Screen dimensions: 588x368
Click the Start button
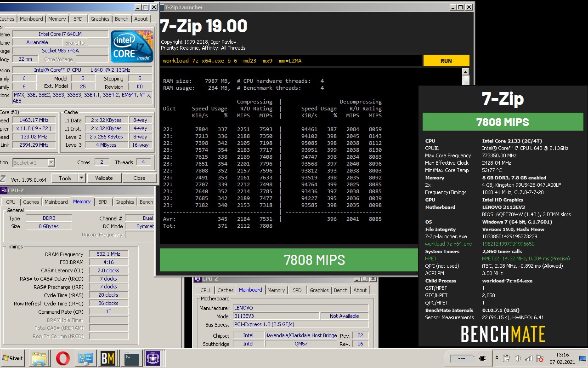tap(13, 358)
